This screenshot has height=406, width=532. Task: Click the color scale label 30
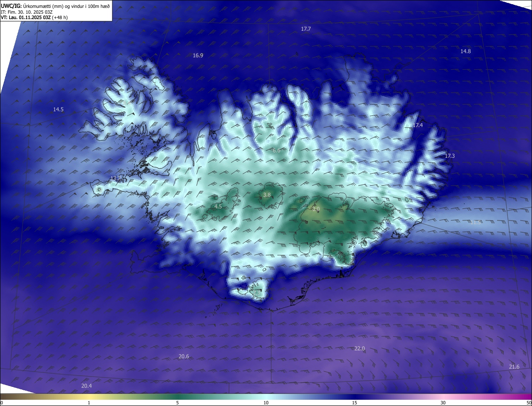(443, 403)
